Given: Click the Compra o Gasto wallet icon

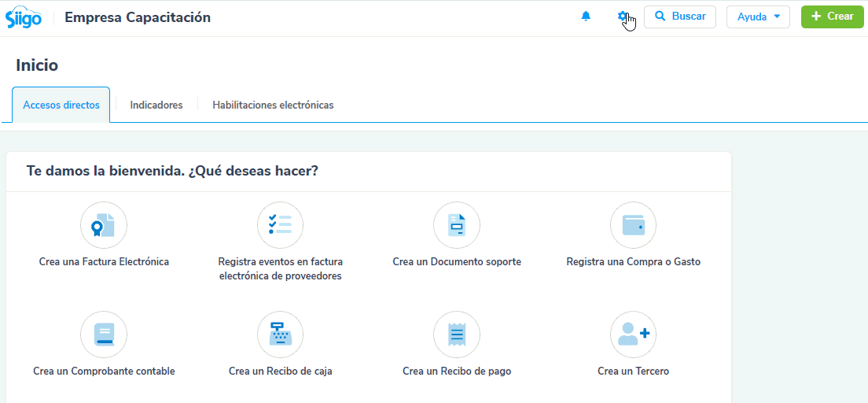Looking at the screenshot, I should [633, 225].
